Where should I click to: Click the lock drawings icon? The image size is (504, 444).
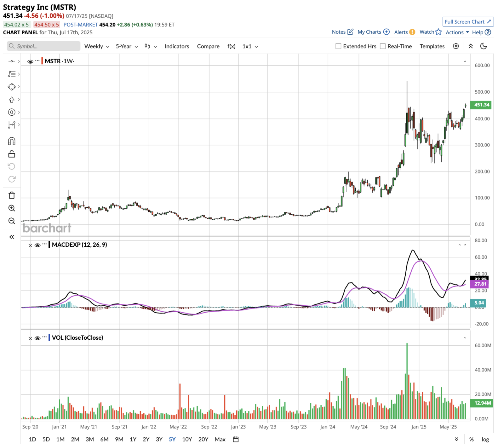pos(12,154)
